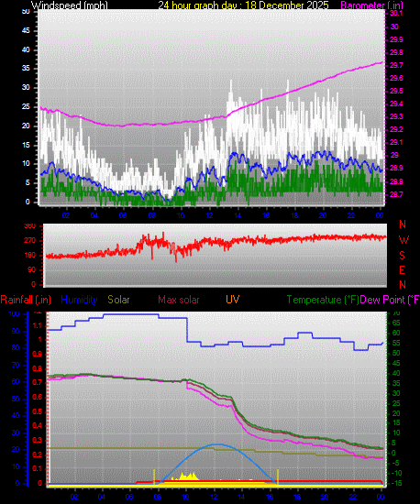Click the '29.7' barometer scale value
Viewport: 420px width, 504px height.
396,65
